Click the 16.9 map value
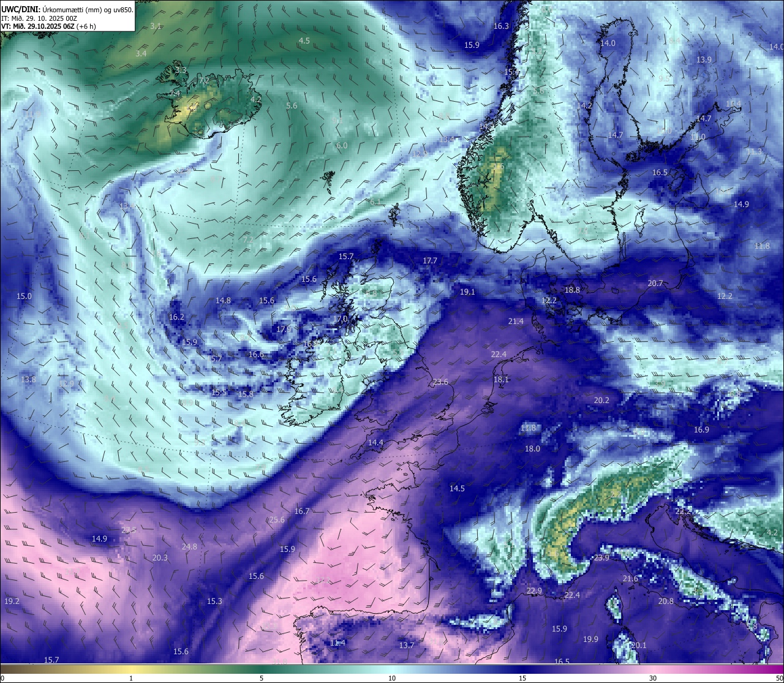 click(701, 430)
